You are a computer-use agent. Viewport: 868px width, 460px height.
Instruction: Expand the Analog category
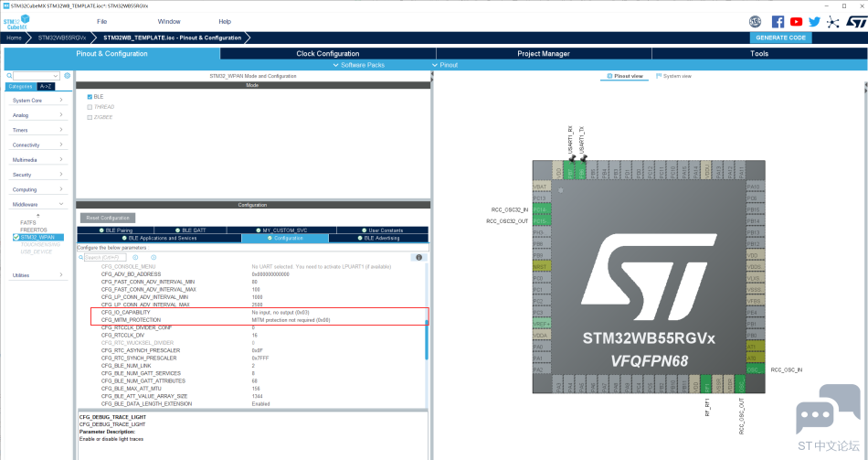pos(37,115)
